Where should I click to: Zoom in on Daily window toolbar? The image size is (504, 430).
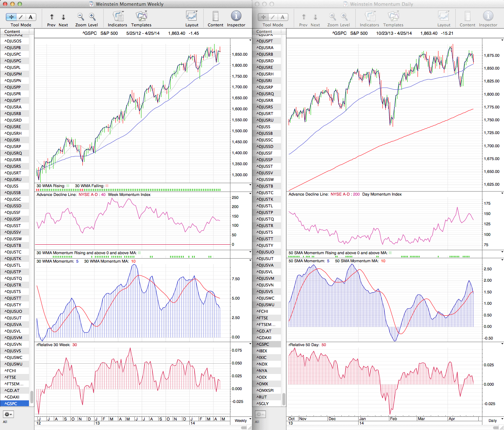[x=344, y=17]
